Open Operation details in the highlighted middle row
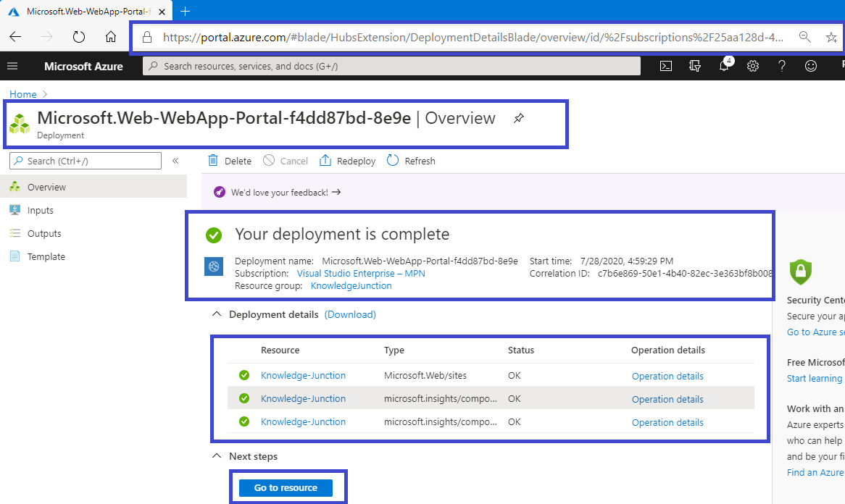The height and width of the screenshot is (504, 845). coord(667,399)
